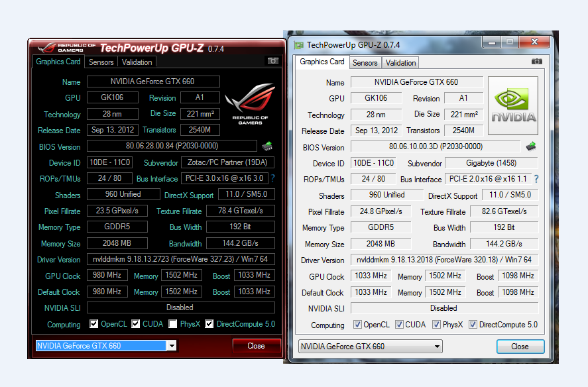Click the Close button in standard GPU-Z window
This screenshot has height=387, width=588.
(x=520, y=347)
